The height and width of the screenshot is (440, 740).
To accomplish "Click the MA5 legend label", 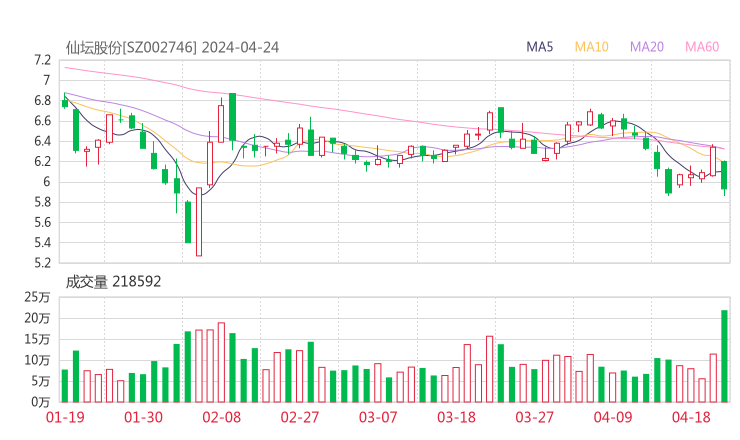I will click(539, 47).
